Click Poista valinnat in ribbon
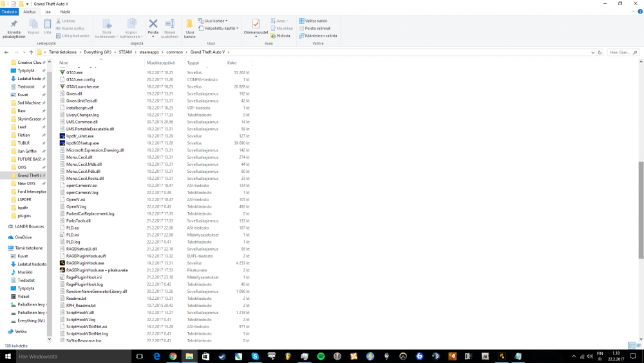 click(315, 28)
